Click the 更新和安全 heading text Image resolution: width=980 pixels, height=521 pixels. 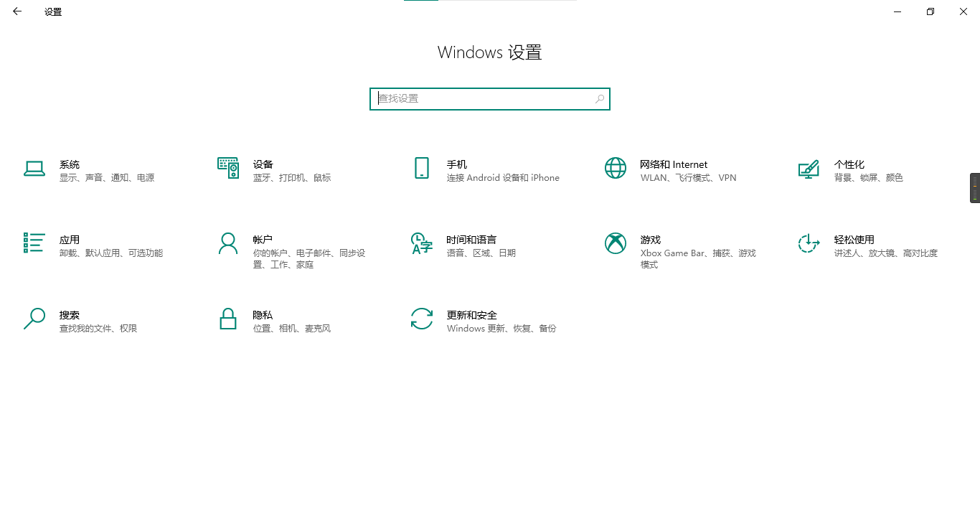click(472, 315)
